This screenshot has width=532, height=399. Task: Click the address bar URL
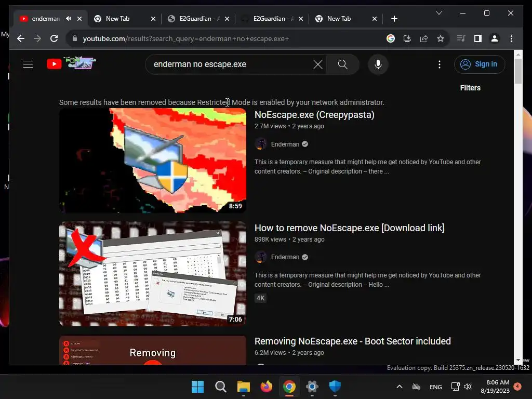(x=185, y=38)
